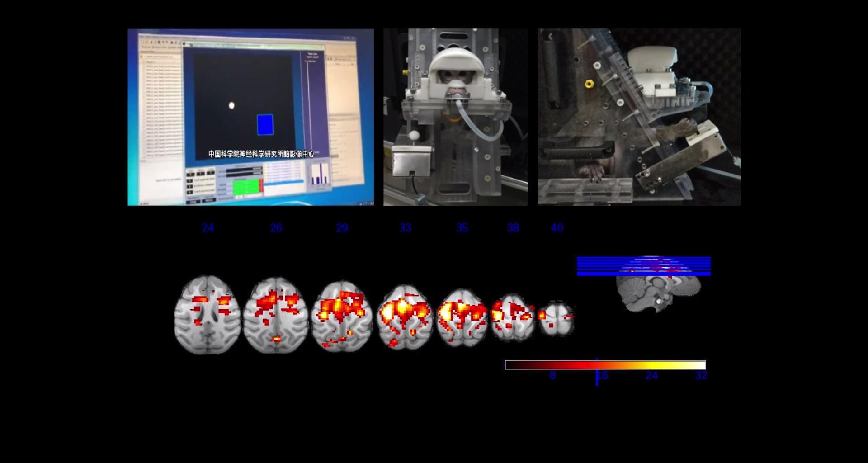Image resolution: width=868 pixels, height=463 pixels.
Task: Click the Chinese caption text on the monitor
Action: (x=261, y=154)
